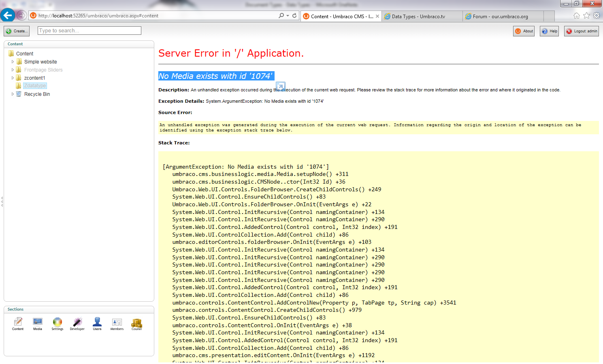Select the Zdatatype tree item
The width and height of the screenshot is (603, 364).
(x=35, y=86)
